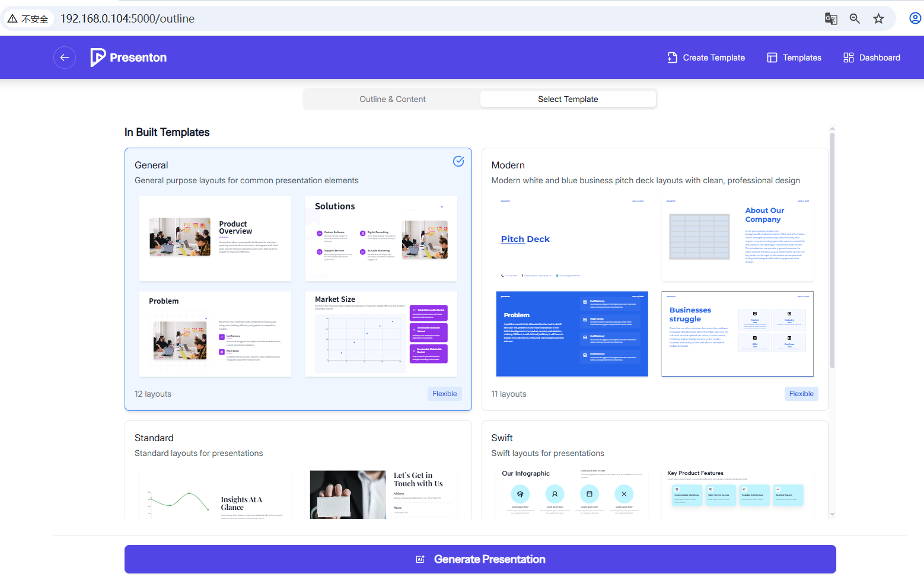Click the 11 layouts label

pos(509,394)
